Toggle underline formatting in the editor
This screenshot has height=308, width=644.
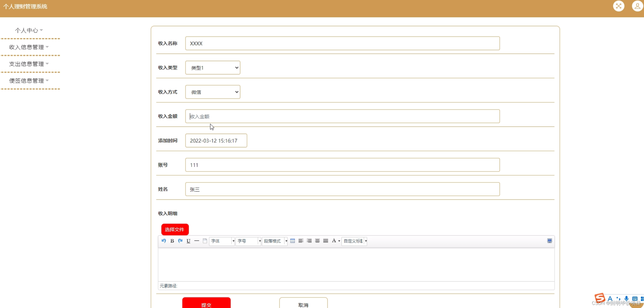pyautogui.click(x=188, y=241)
